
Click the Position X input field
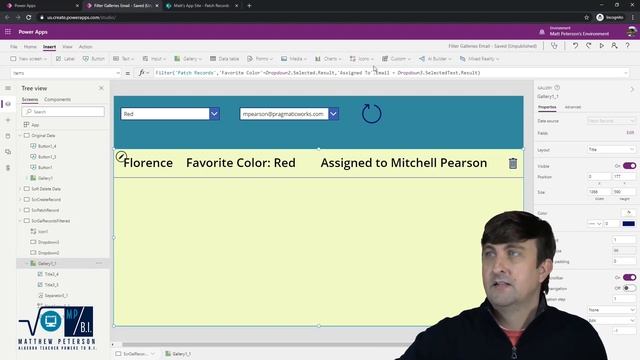599,177
